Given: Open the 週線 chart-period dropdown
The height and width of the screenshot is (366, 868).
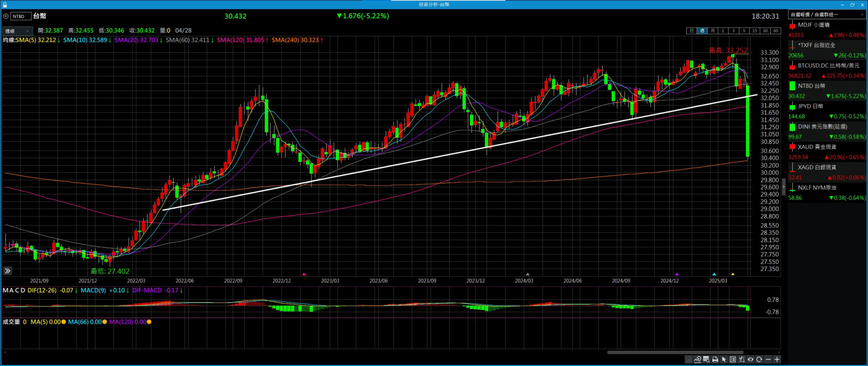Looking at the screenshot, I should point(17,31).
